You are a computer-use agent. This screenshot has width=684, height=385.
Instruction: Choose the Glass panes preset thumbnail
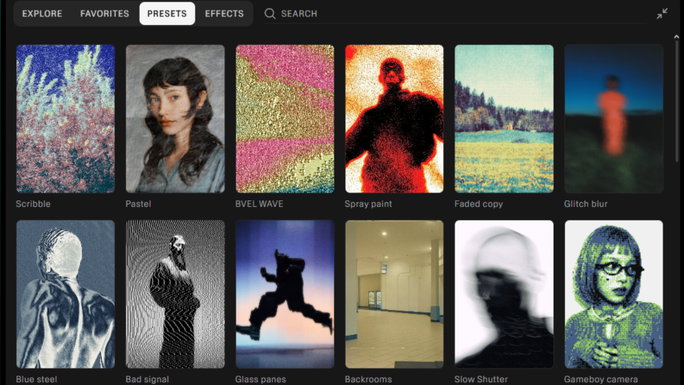point(285,294)
